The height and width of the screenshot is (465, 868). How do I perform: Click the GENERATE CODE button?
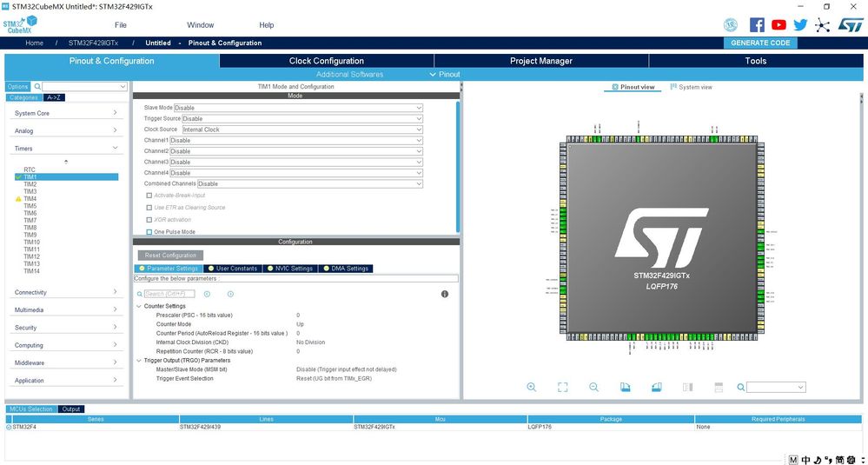click(x=760, y=43)
